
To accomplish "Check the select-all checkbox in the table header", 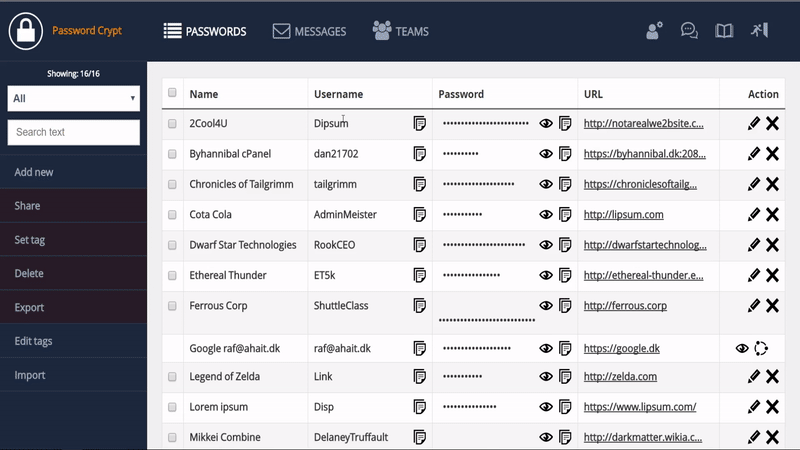I will 172,92.
